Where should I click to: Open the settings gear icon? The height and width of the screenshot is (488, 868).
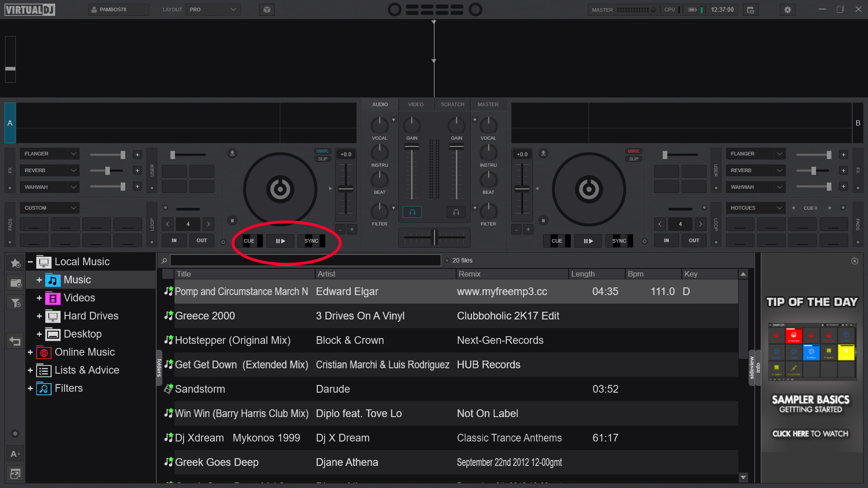788,9
